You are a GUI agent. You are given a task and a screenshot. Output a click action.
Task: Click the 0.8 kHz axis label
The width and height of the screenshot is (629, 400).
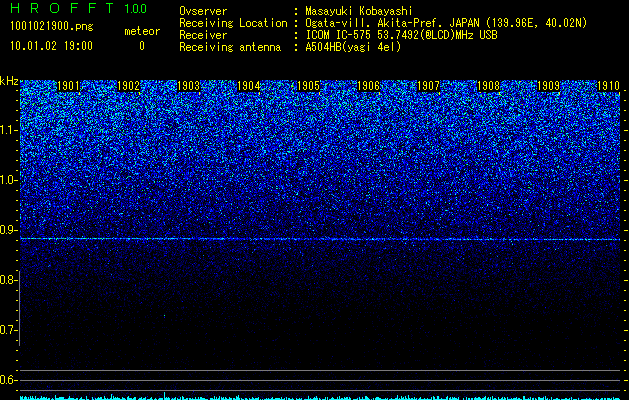tap(8, 280)
